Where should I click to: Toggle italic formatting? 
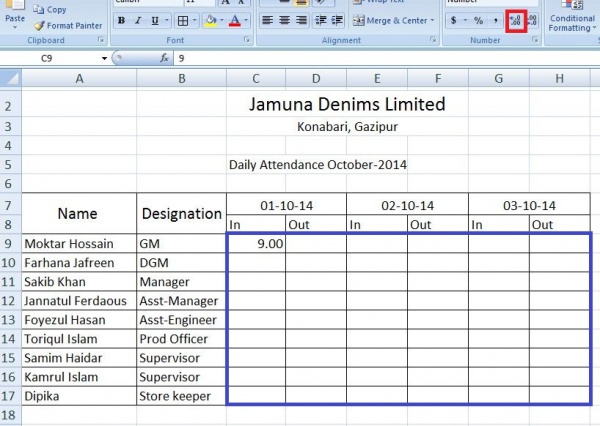[x=138, y=20]
